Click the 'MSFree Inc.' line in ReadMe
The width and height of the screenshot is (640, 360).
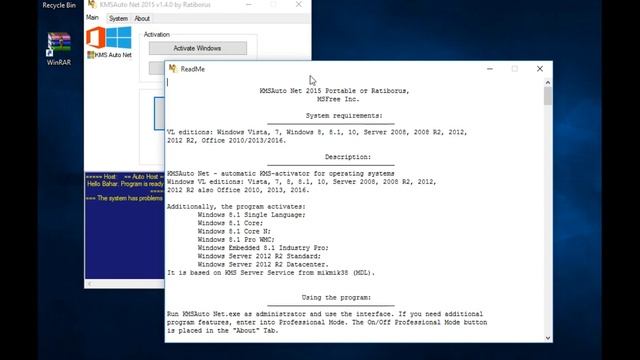pos(338,99)
